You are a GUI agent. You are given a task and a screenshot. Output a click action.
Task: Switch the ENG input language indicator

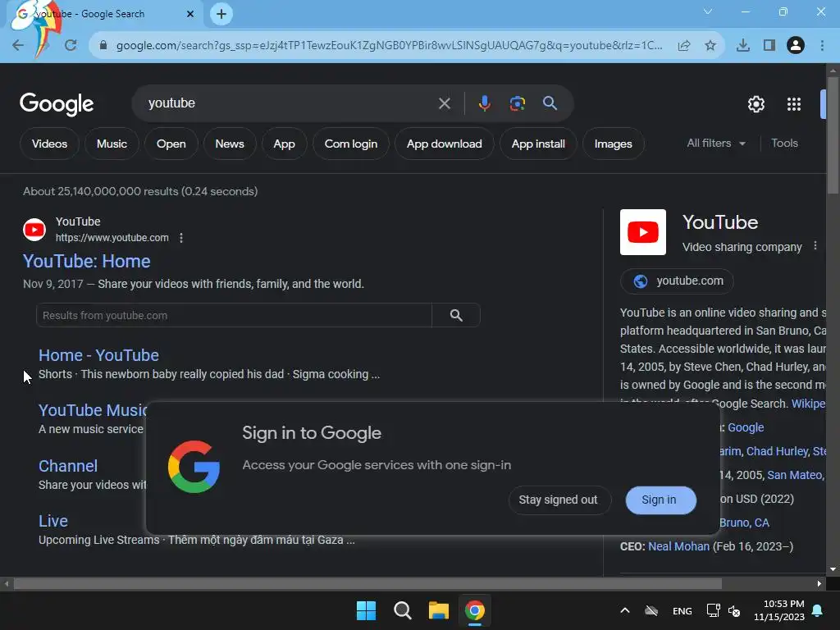click(682, 611)
